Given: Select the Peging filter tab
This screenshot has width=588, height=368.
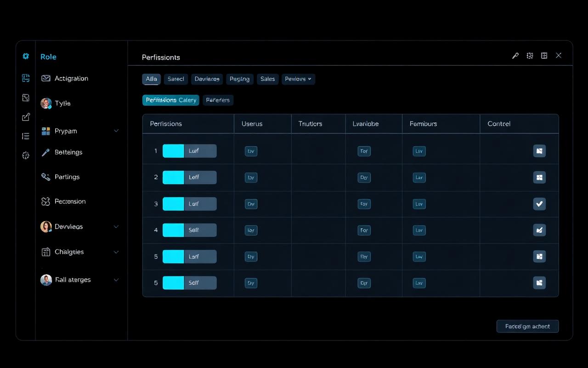Looking at the screenshot, I should [240, 79].
